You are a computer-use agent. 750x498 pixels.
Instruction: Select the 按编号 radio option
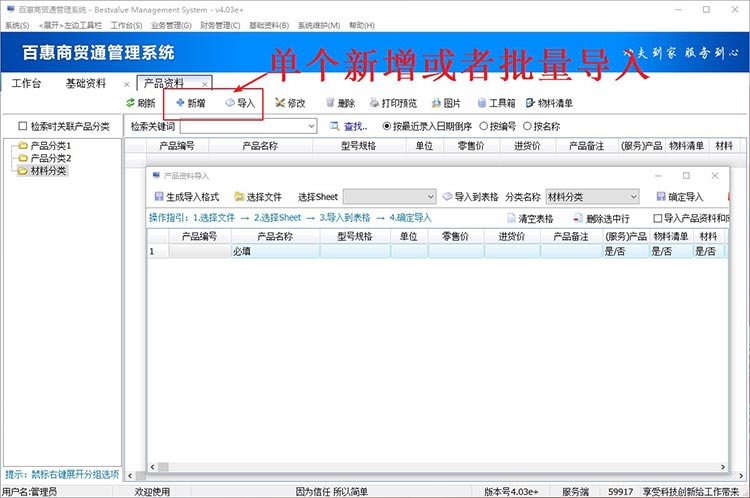pyautogui.click(x=484, y=126)
